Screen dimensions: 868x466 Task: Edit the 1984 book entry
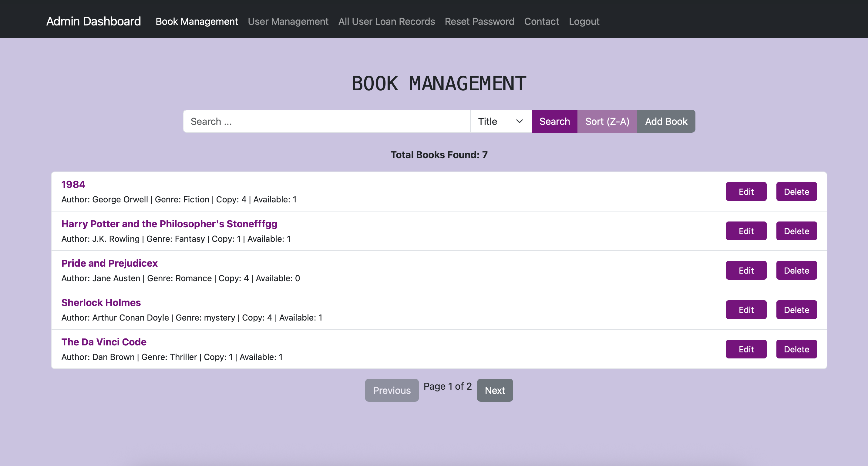tap(746, 191)
